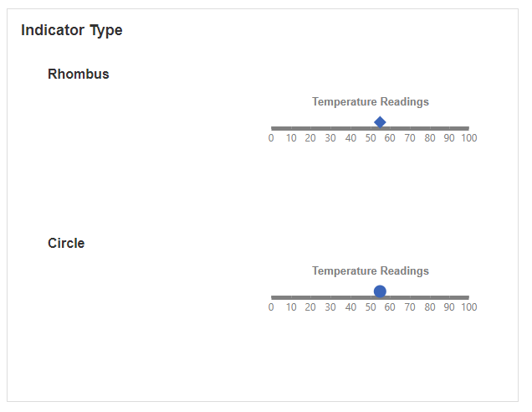Screen dimensions: 532x412
Task: Click the blue rhombus indicator marker
Action: [x=380, y=122]
